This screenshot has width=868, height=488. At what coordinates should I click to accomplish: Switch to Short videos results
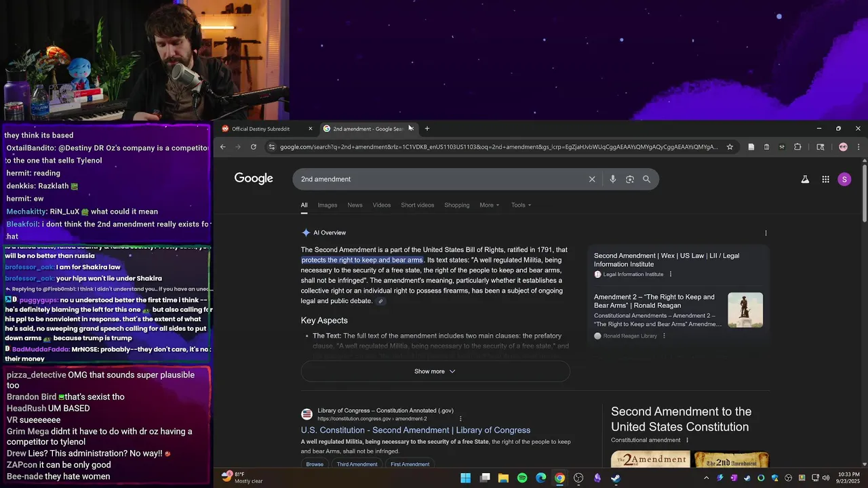pos(417,205)
